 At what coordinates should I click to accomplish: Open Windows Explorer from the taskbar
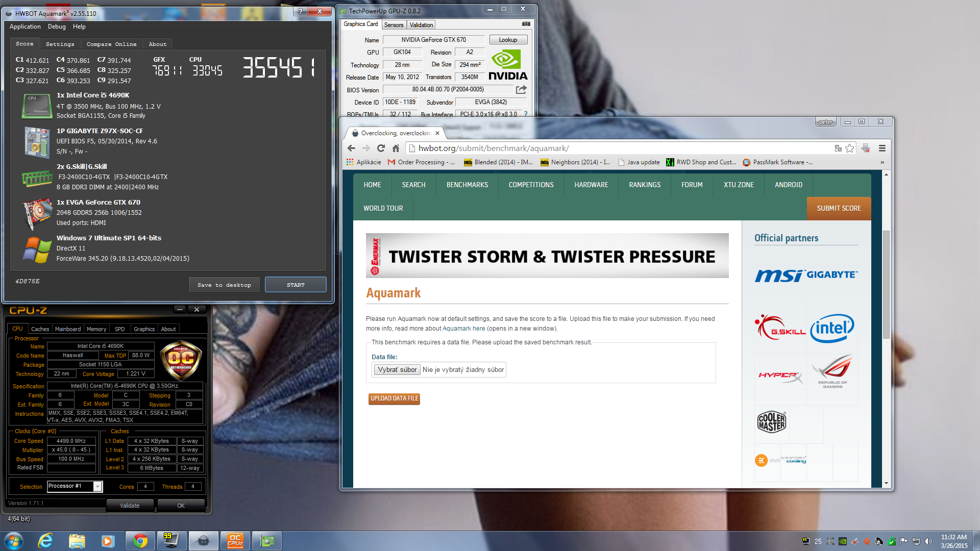77,541
